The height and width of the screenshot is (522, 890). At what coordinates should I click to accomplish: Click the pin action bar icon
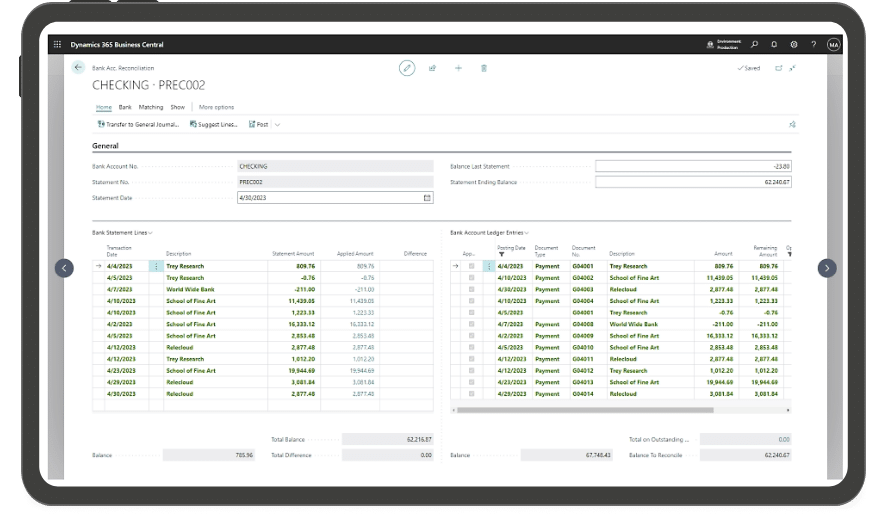792,124
